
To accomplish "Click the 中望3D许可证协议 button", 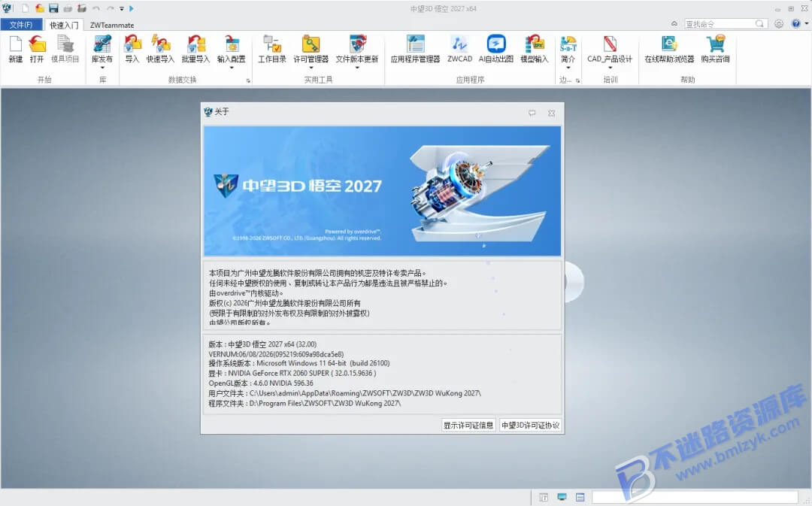I will pyautogui.click(x=530, y=426).
